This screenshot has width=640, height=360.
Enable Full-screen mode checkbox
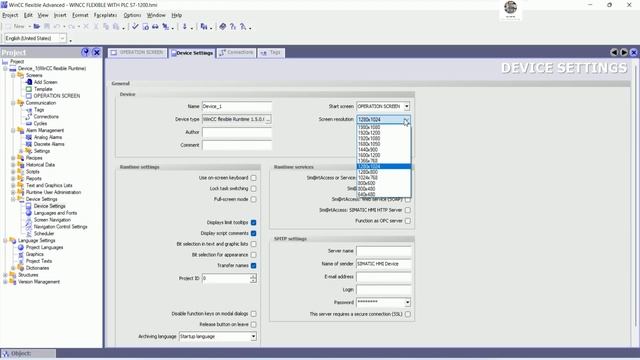pos(253,199)
